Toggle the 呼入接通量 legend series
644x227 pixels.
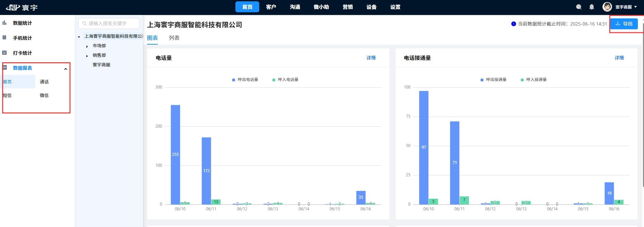(533, 80)
